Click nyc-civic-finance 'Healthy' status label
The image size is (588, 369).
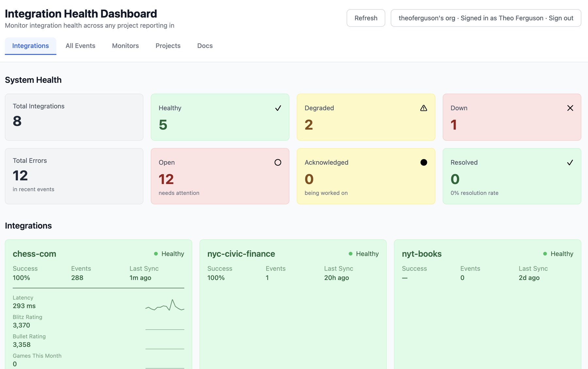[x=367, y=254]
